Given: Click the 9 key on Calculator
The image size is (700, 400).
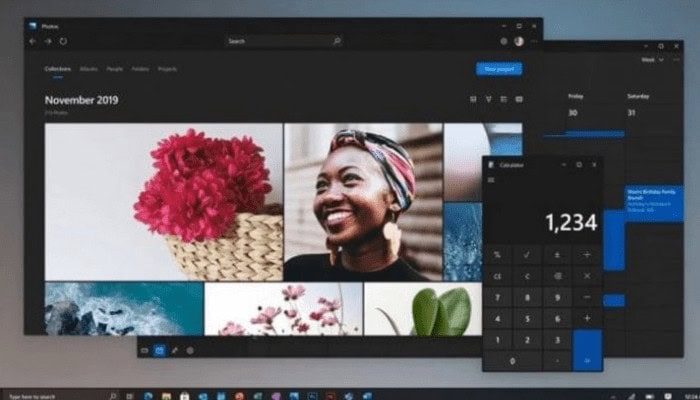Looking at the screenshot, I should coord(557,297).
